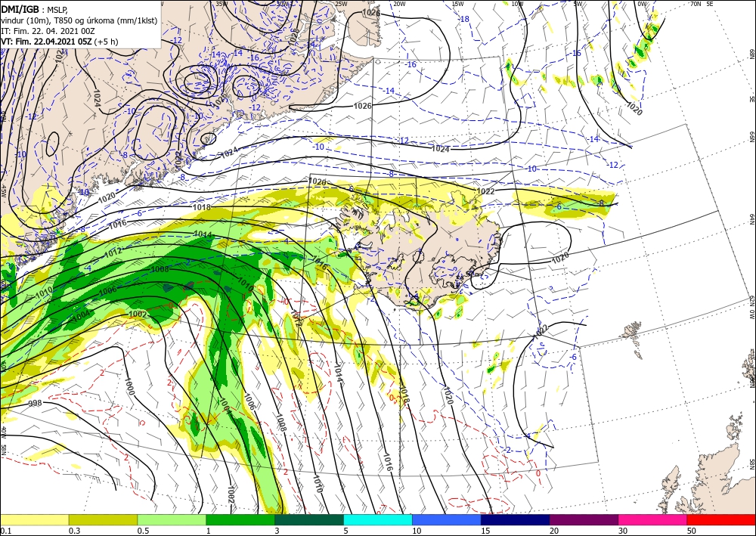The height and width of the screenshot is (536, 756).
Task: Click the '10W' longitude label
Action: tap(517, 4)
